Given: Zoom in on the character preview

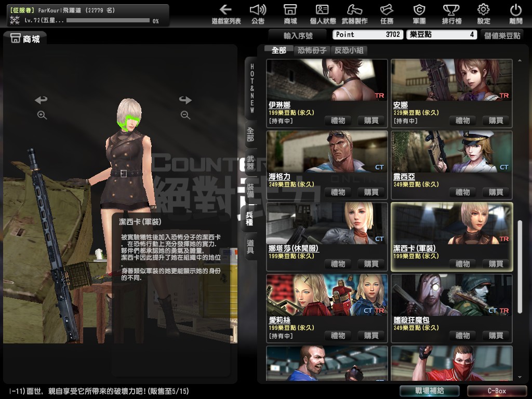Looking at the screenshot, I should 42,115.
